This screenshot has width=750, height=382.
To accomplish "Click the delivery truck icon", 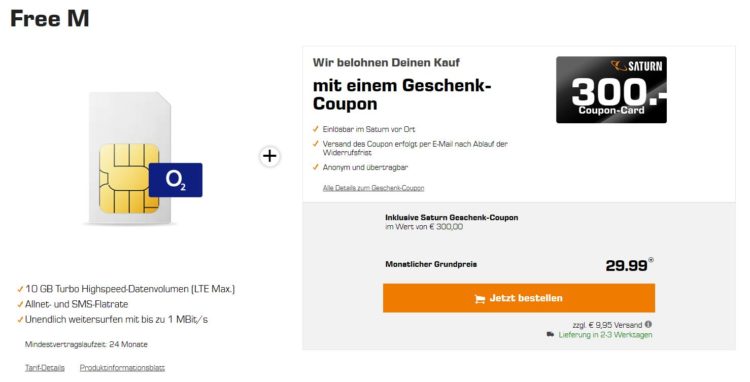I will click(550, 334).
